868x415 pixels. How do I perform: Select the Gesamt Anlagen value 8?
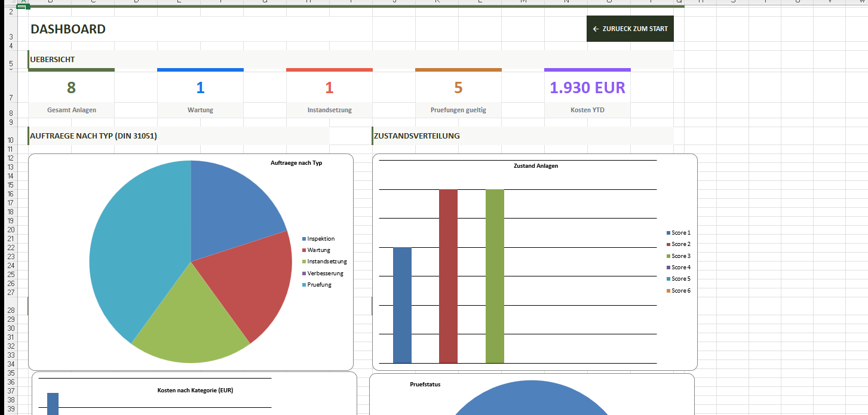tap(71, 88)
